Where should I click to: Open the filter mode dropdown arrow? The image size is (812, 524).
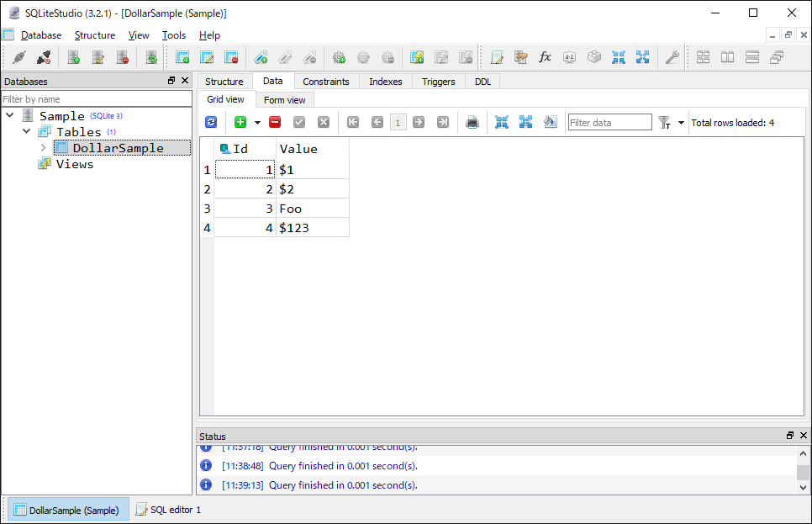pyautogui.click(x=681, y=123)
